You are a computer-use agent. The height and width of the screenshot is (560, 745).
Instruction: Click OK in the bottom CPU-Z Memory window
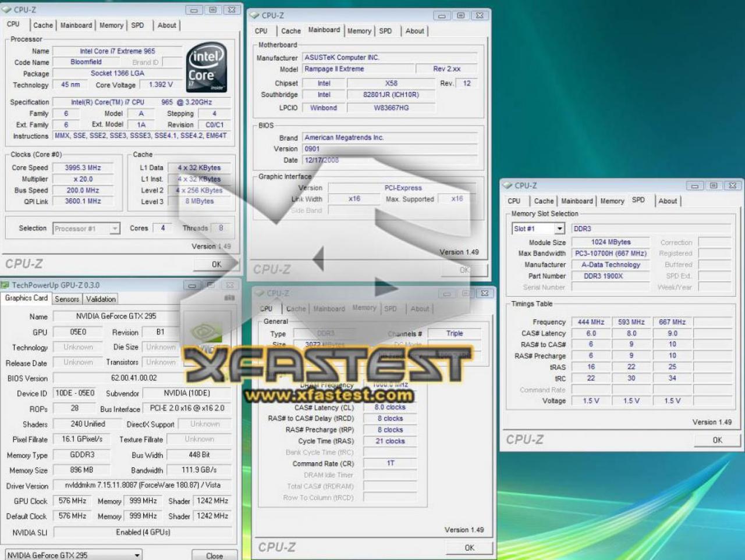pyautogui.click(x=470, y=548)
